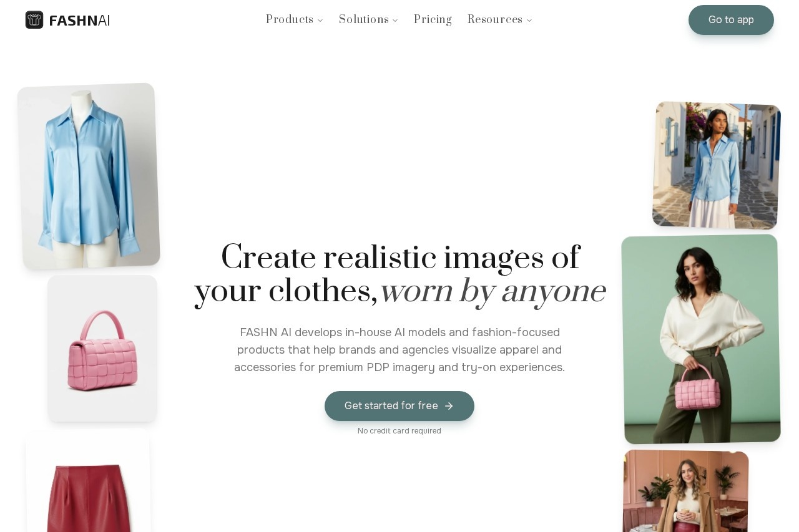Image resolution: width=799 pixels, height=532 pixels.
Task: Select the blue satin blouse product image
Action: click(89, 176)
